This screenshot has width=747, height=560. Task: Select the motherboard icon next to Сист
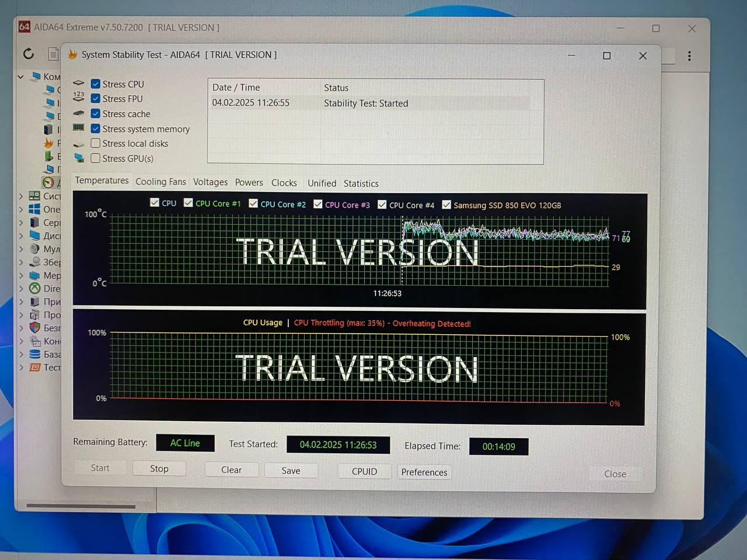[34, 196]
